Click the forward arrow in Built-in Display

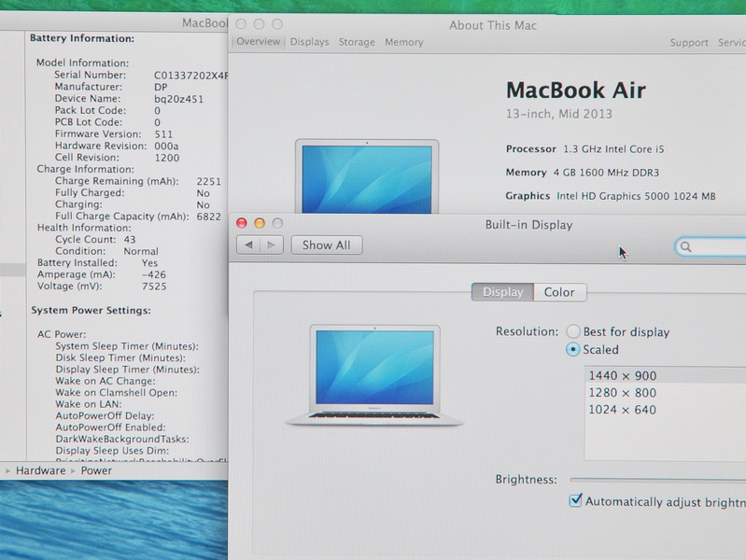pos(272,245)
